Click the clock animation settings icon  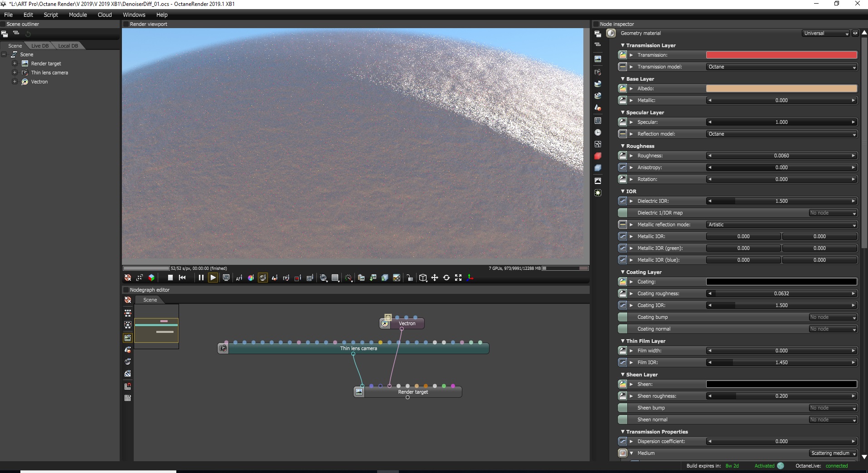(598, 132)
